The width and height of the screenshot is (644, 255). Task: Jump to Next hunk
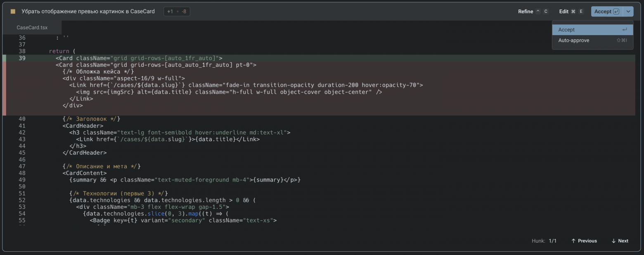pos(620,241)
